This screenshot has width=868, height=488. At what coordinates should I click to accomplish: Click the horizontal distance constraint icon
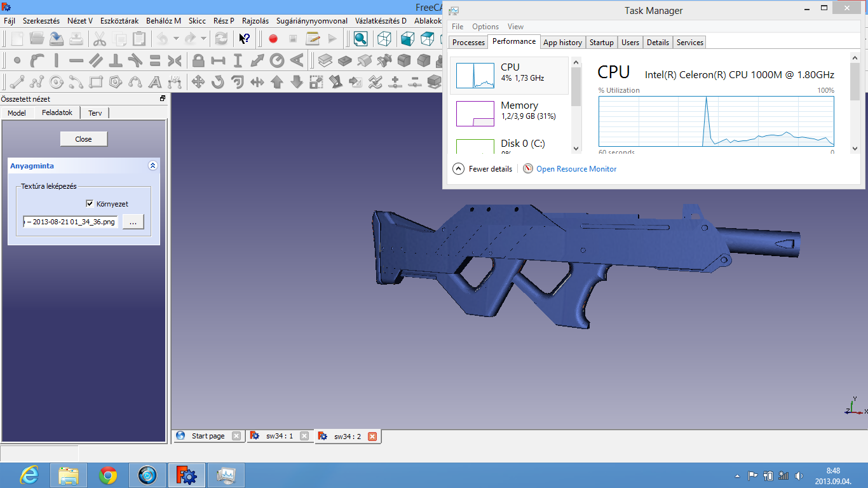218,61
